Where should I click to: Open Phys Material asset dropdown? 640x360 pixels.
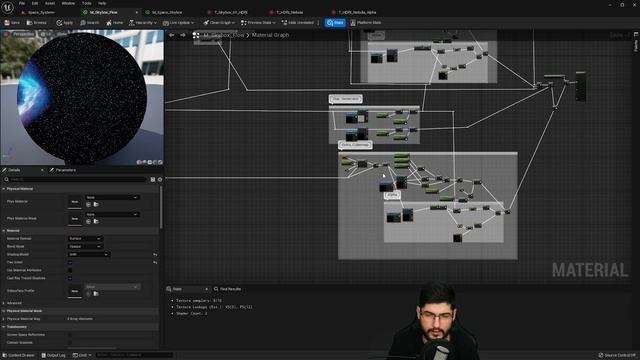[112, 198]
